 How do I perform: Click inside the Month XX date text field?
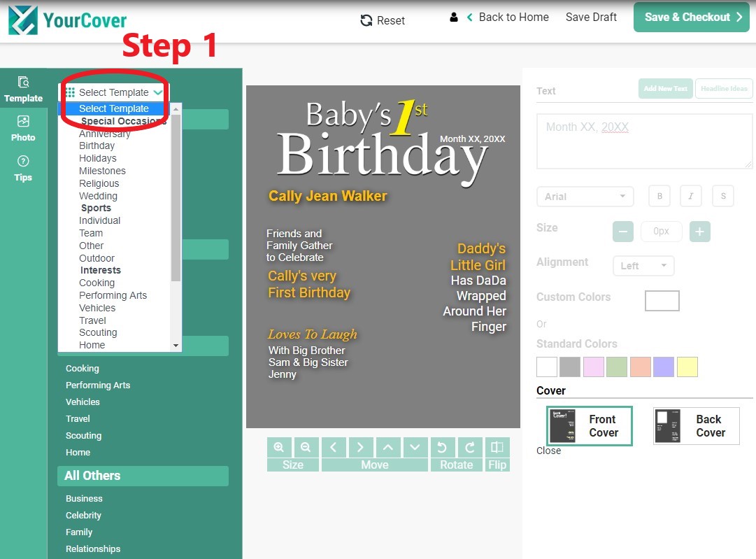(x=643, y=140)
